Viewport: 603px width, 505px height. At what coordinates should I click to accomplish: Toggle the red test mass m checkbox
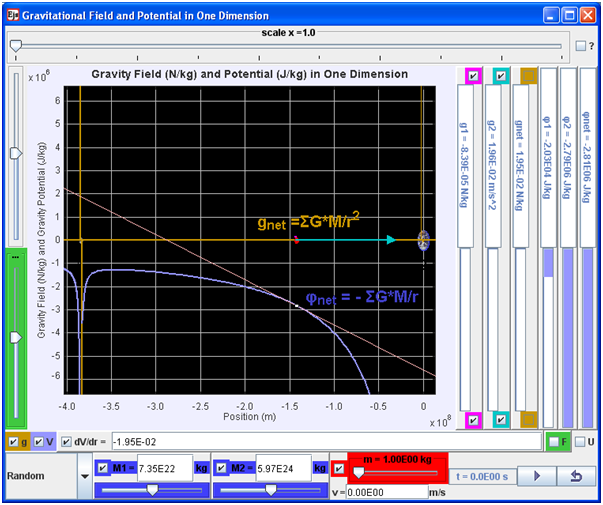[x=339, y=468]
